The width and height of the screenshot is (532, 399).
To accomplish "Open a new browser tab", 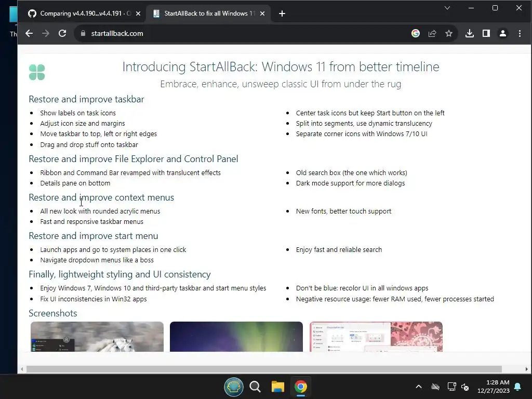I will [x=282, y=14].
